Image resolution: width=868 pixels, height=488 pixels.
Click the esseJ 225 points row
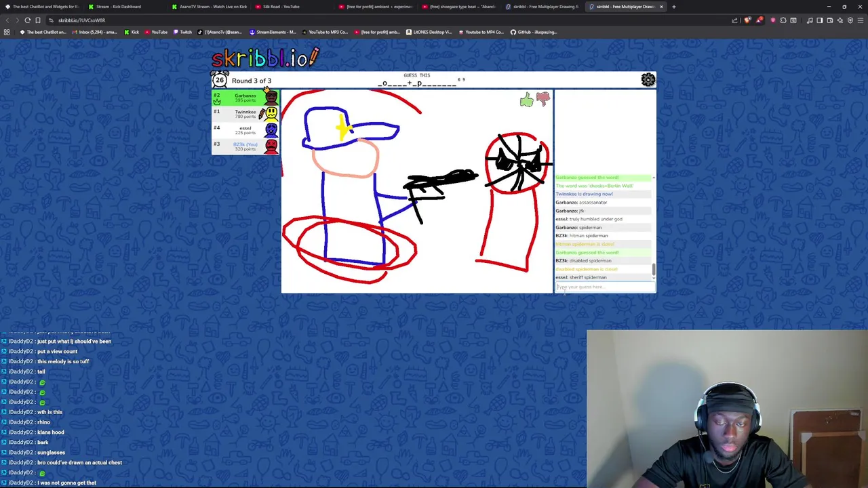pyautogui.click(x=245, y=129)
